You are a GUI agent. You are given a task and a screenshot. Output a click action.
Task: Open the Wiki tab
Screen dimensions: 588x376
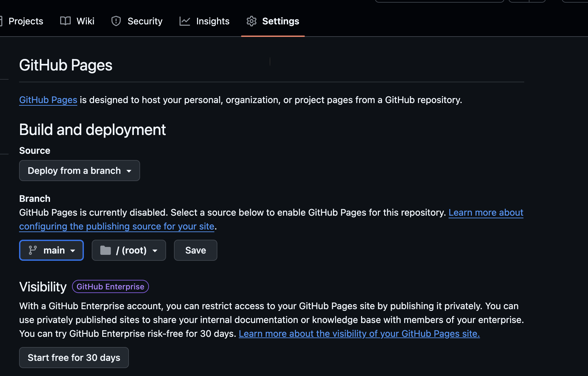pos(77,21)
